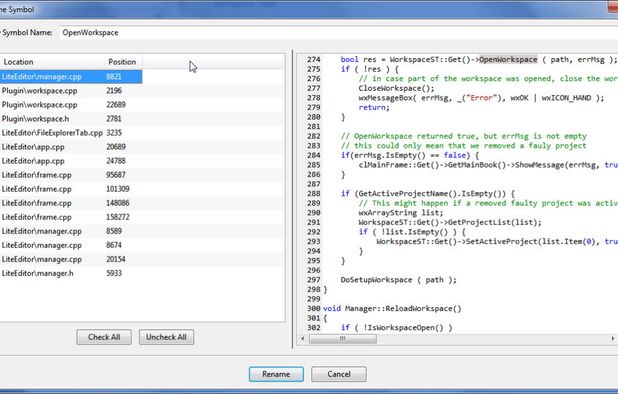Edit the Symbol Name input field
This screenshot has height=394, width=618.
[338, 33]
